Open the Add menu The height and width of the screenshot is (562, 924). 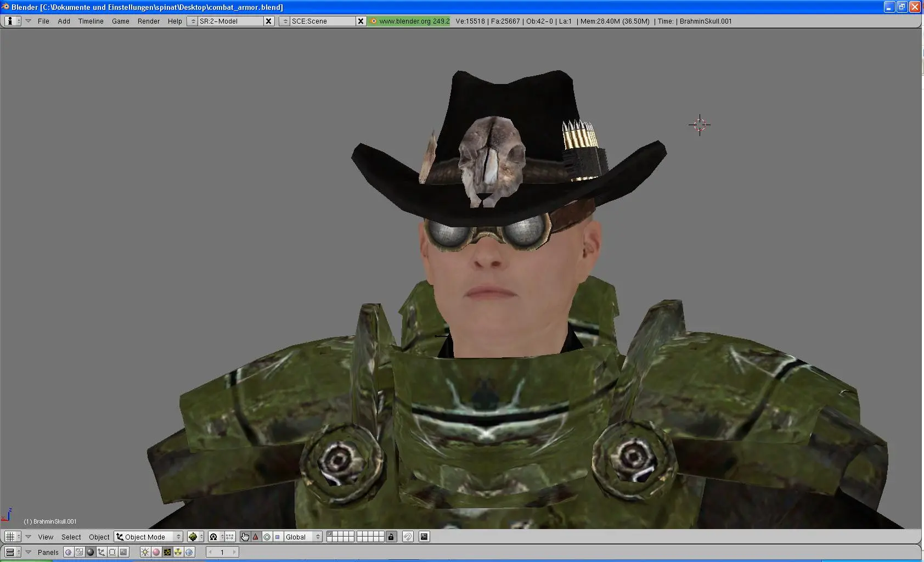pos(64,21)
